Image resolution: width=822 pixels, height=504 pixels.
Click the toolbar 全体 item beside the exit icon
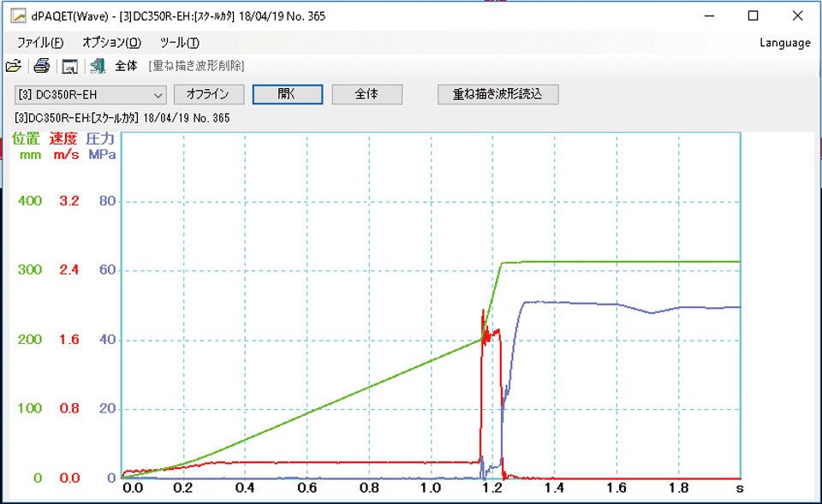pyautogui.click(x=127, y=66)
